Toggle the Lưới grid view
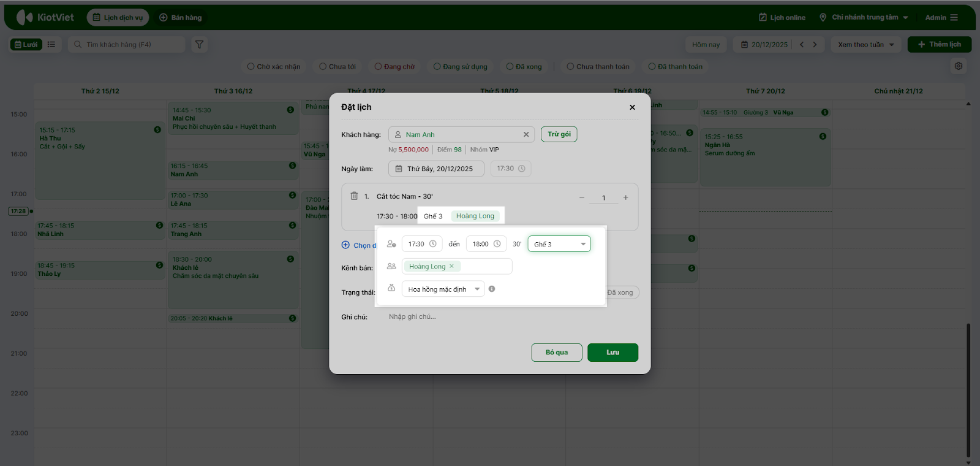This screenshot has width=980, height=466. [26, 44]
